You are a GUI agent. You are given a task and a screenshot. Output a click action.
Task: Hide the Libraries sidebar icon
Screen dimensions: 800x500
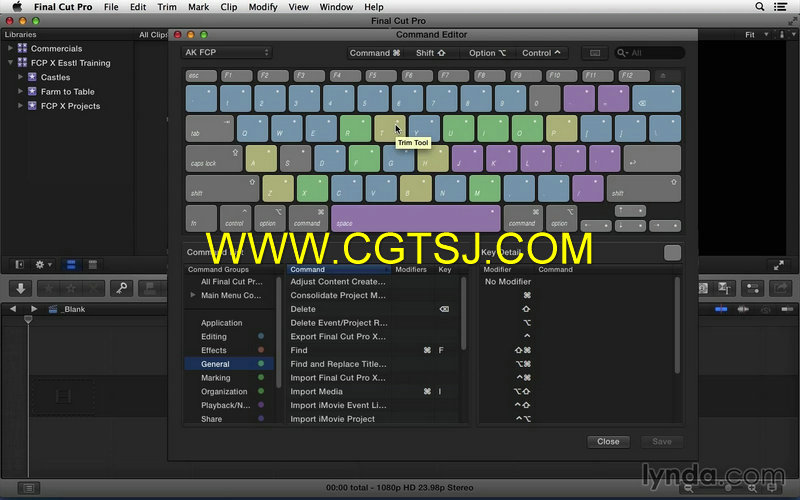19,265
